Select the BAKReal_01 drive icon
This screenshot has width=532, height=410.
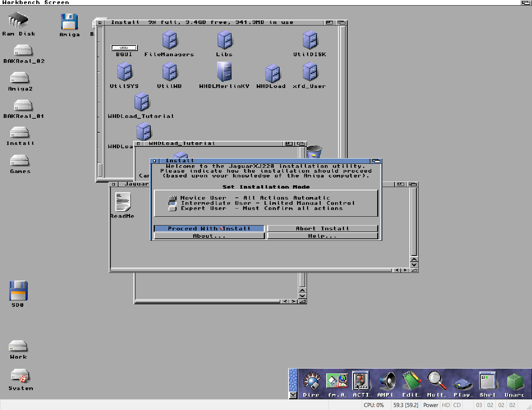tap(23, 106)
